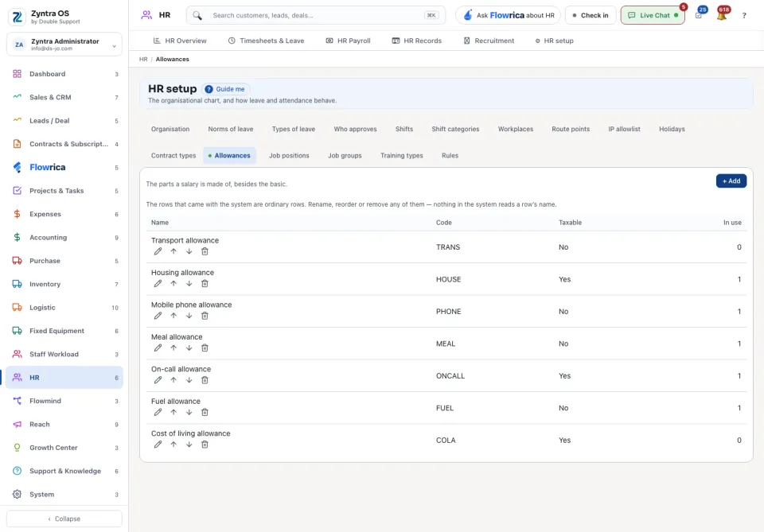Go to Recruitment tab

coord(489,41)
